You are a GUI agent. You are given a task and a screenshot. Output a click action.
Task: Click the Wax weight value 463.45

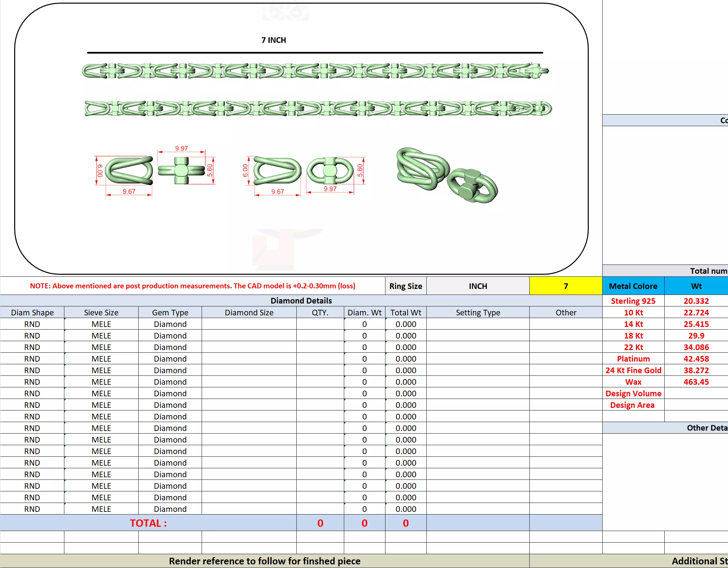(x=696, y=381)
